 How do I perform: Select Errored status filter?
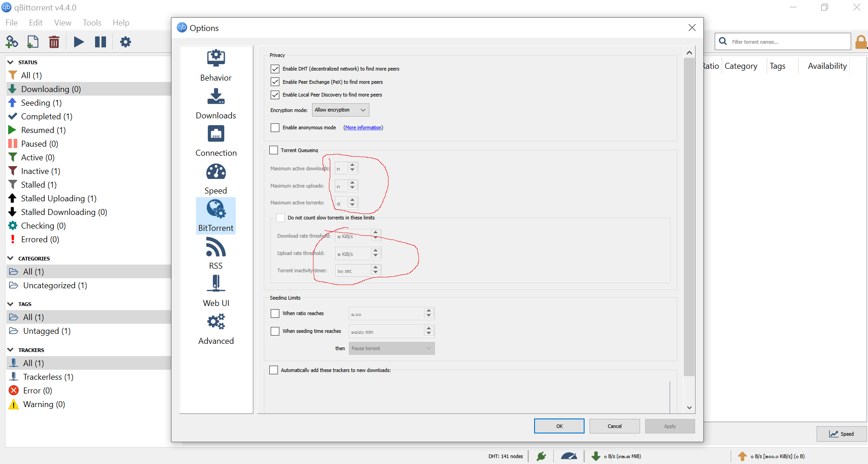pos(89,239)
